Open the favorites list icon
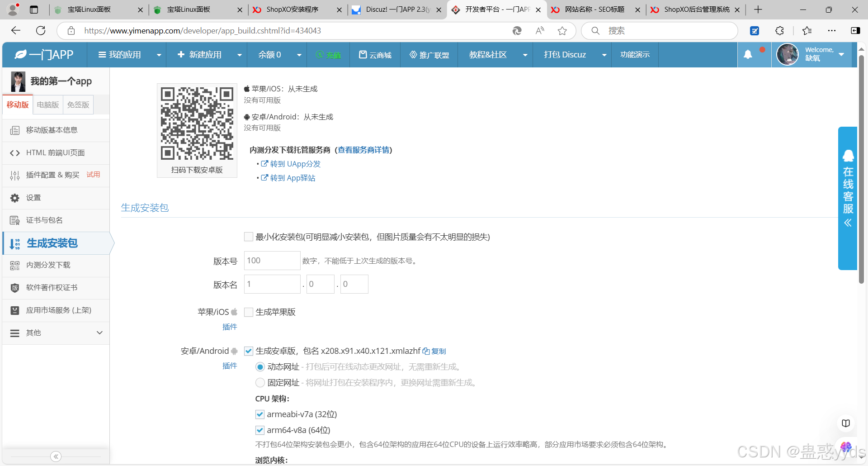Image resolution: width=868 pixels, height=466 pixels. click(x=807, y=31)
